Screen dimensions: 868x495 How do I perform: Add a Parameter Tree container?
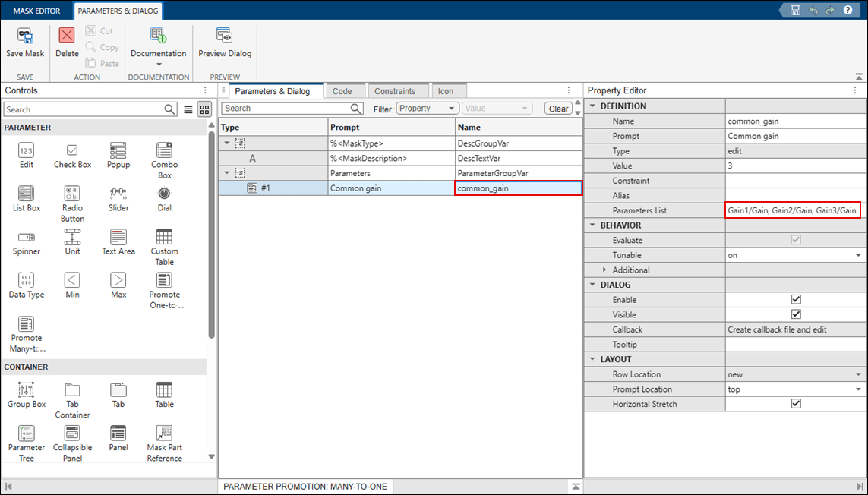coord(26,443)
